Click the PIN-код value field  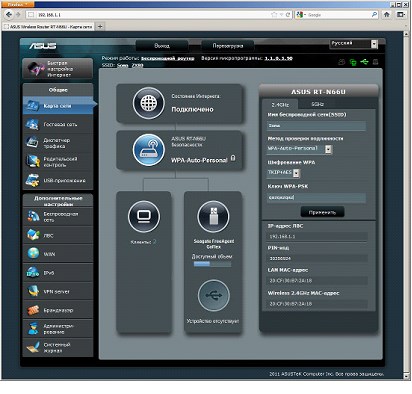tap(317, 258)
